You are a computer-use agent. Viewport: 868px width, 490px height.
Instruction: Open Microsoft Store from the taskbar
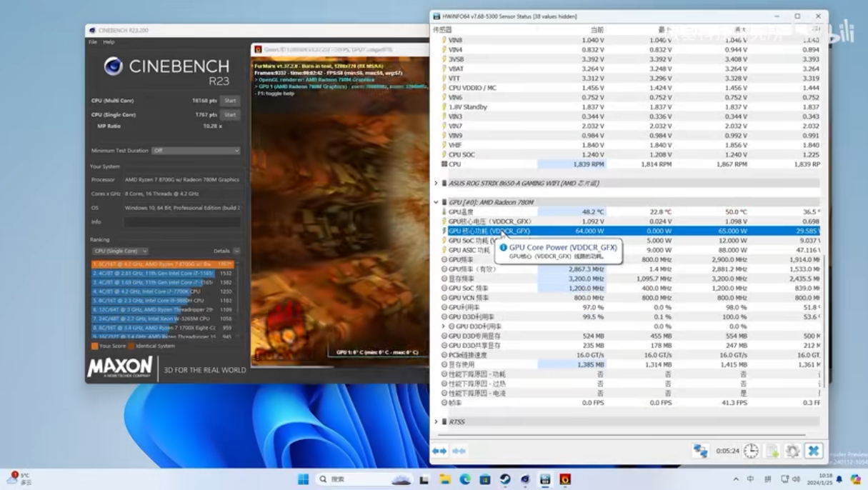pos(485,479)
